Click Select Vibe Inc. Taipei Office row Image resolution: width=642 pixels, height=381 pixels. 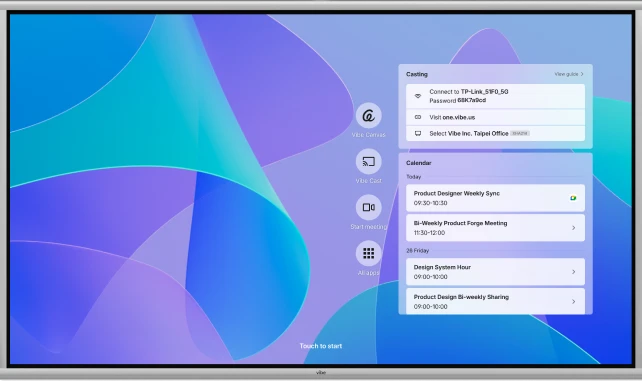(495, 133)
